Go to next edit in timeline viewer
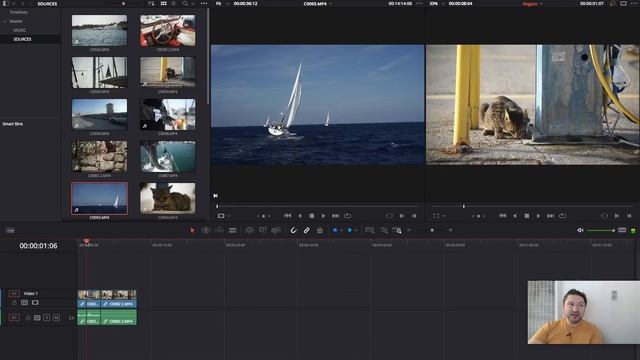 [x=551, y=216]
